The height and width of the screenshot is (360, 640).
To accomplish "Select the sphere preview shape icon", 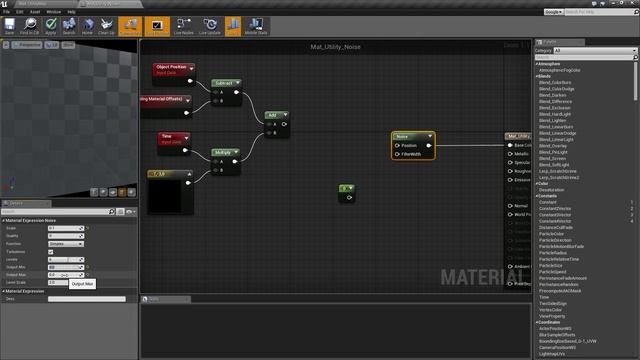I will point(104,192).
